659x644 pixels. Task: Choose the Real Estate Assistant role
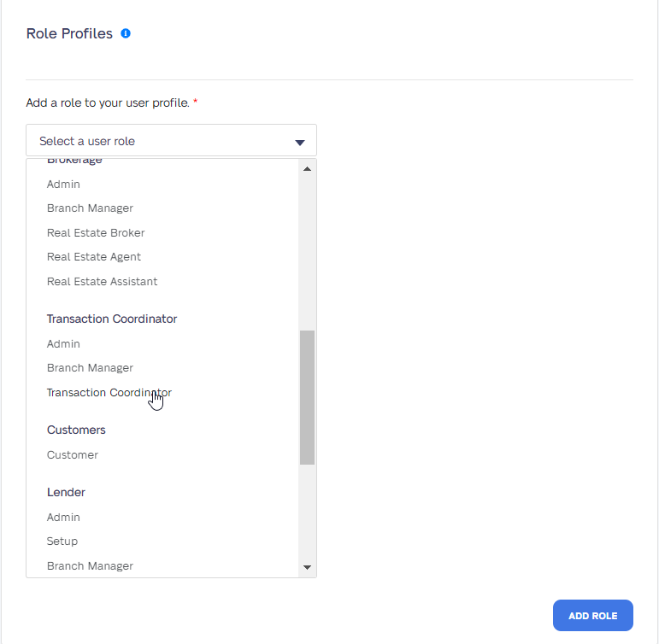coord(102,282)
